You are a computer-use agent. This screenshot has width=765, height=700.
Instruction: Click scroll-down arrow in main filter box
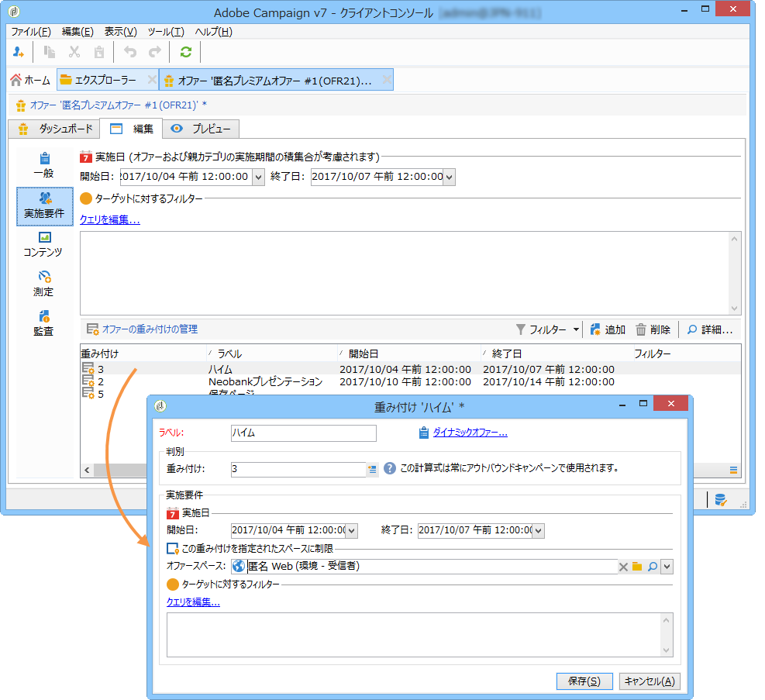point(734,309)
